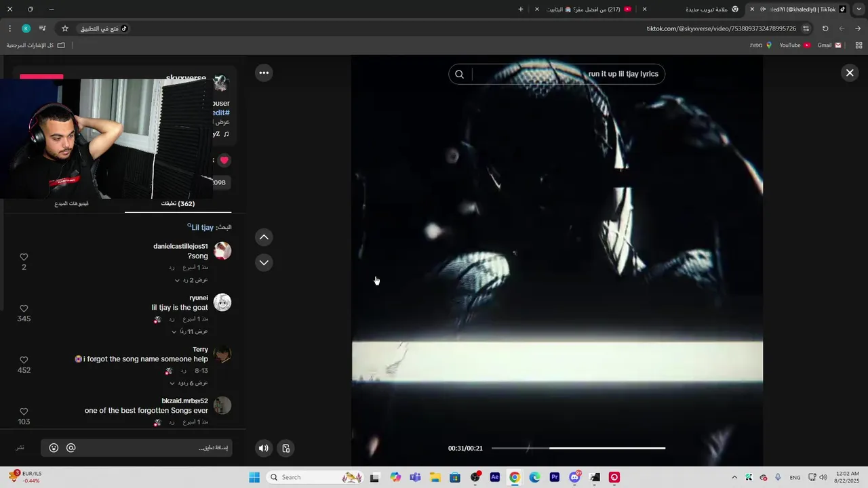Expand 11 replies under ryunei's comment

(x=189, y=331)
